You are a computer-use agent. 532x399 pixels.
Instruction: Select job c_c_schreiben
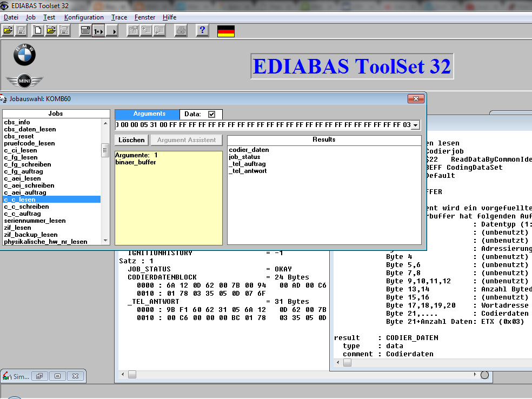tap(26, 207)
